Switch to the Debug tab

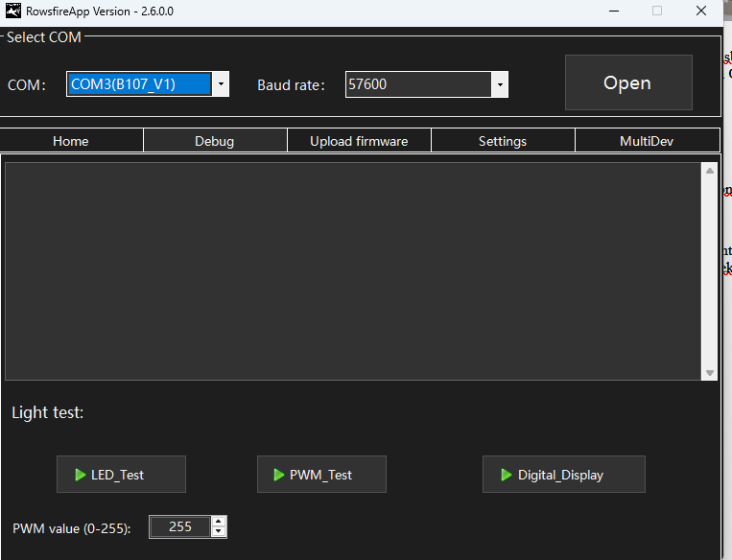coord(215,141)
